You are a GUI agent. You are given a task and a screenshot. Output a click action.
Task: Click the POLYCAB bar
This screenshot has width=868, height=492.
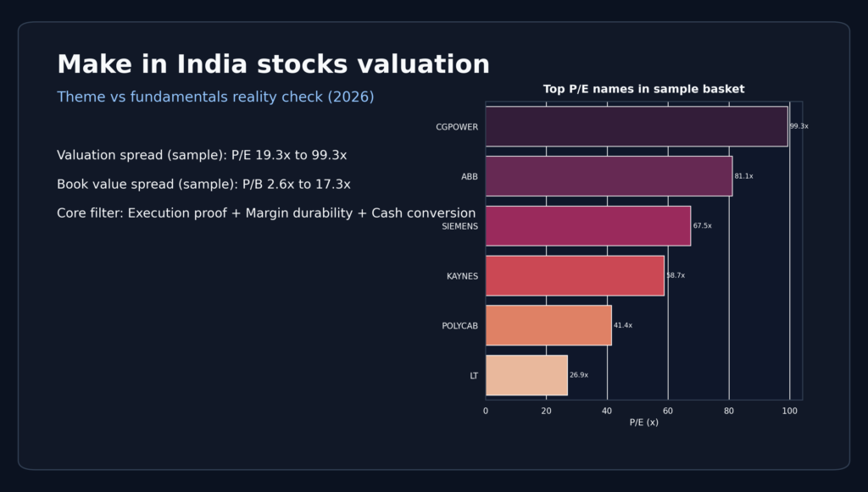[548, 325]
